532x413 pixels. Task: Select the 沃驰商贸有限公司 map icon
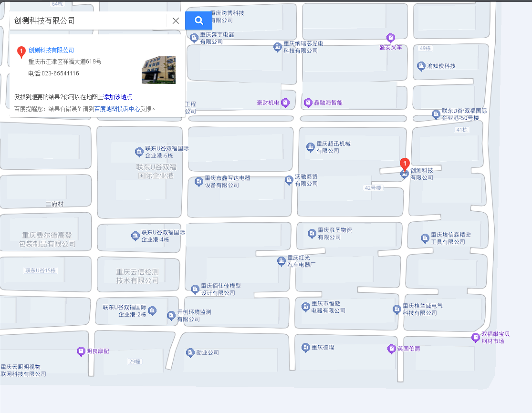pyautogui.click(x=289, y=180)
